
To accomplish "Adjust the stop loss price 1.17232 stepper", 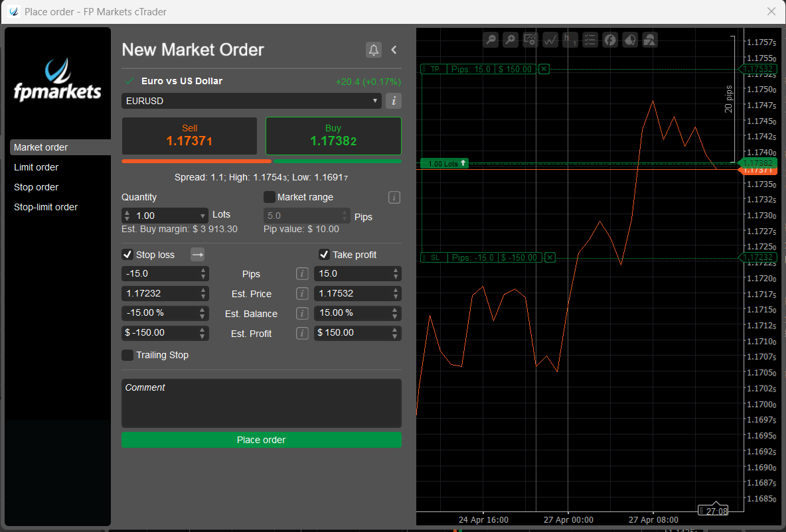I will pos(203,294).
